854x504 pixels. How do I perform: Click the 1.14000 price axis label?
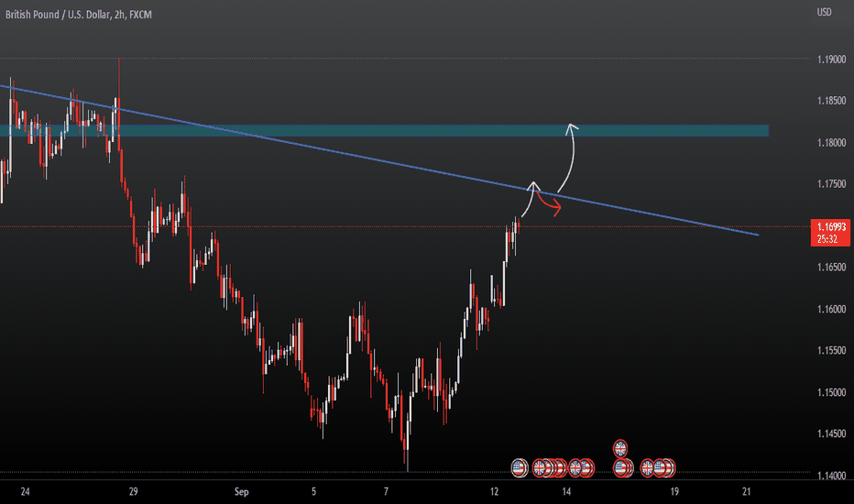[x=832, y=476]
